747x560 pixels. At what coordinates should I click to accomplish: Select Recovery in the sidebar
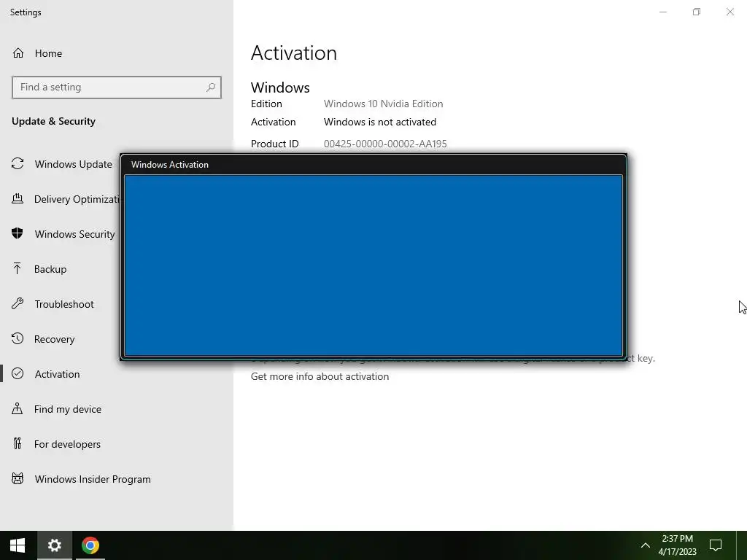54,339
